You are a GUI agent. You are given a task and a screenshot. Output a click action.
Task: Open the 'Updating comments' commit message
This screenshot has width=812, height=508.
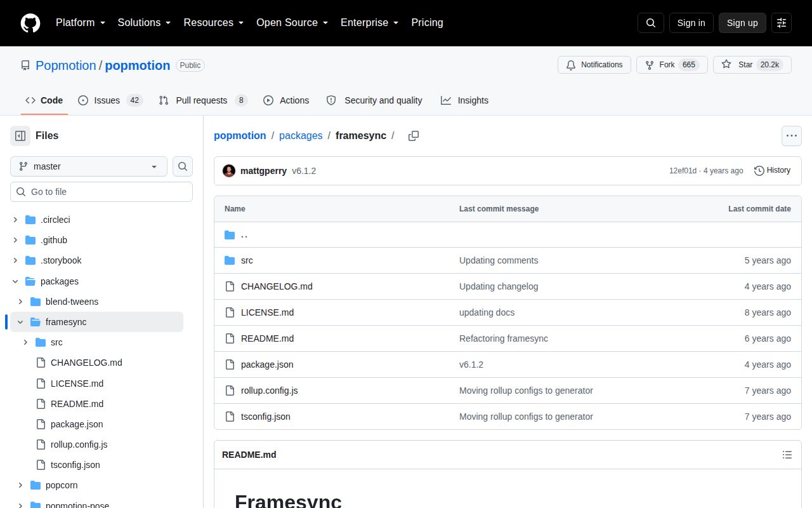(499, 260)
